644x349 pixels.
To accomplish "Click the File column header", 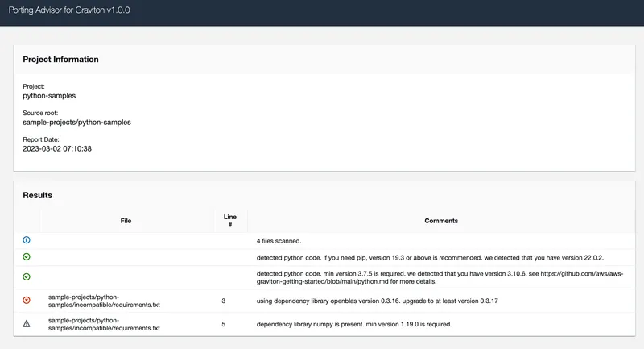I will point(126,221).
